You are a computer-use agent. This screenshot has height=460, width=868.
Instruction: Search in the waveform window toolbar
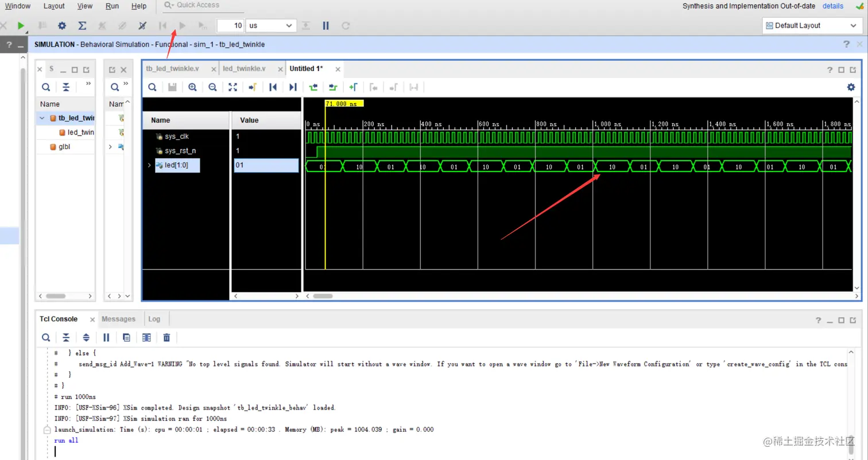pyautogui.click(x=152, y=87)
